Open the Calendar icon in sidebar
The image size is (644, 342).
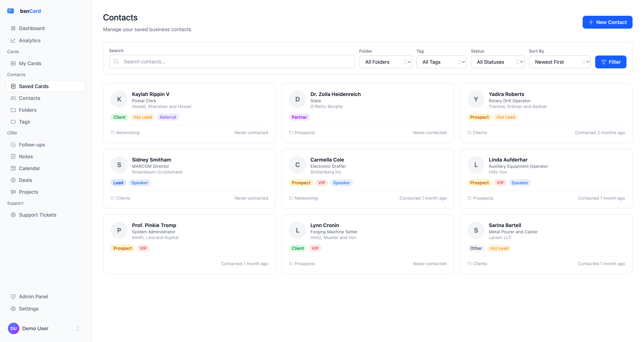click(13, 168)
